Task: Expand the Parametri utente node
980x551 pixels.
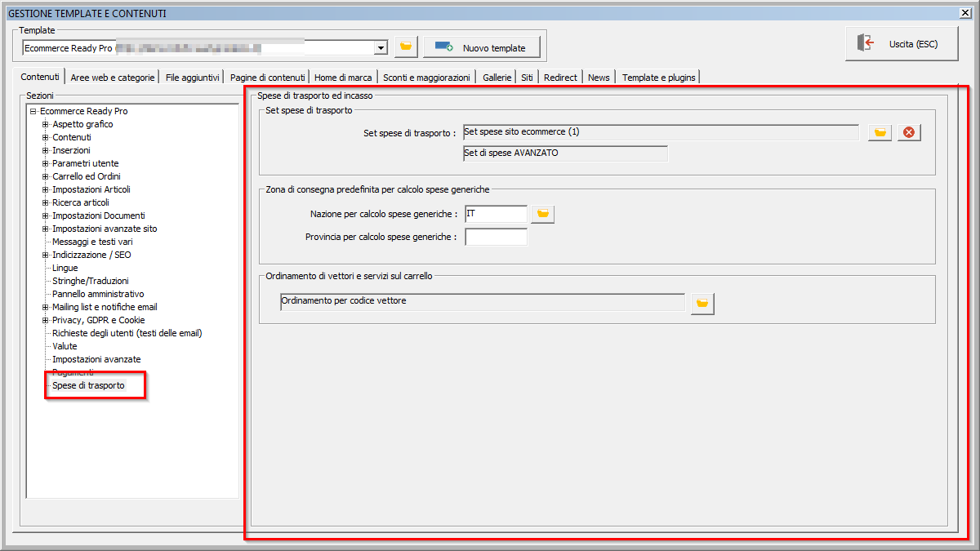Action: (46, 164)
